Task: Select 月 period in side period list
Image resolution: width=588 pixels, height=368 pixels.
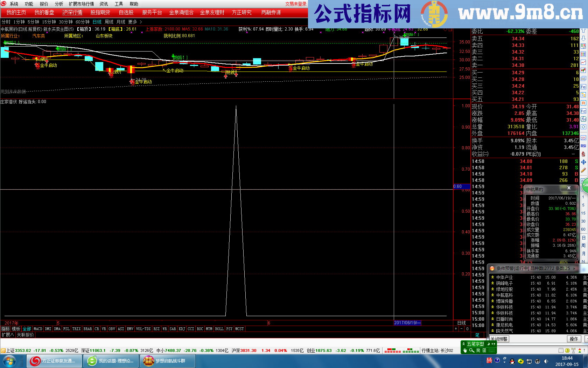Action: pyautogui.click(x=583, y=253)
